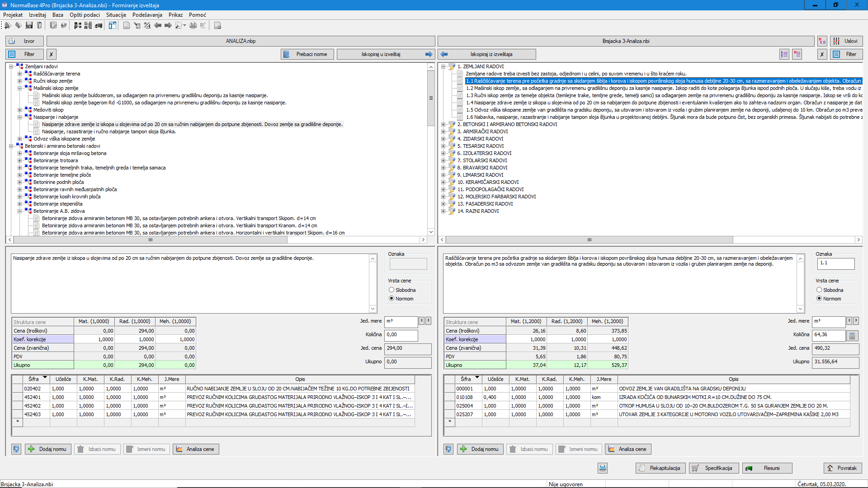Open the Podešavanja menu
Viewport: 868px width, 488px height.
pos(147,15)
